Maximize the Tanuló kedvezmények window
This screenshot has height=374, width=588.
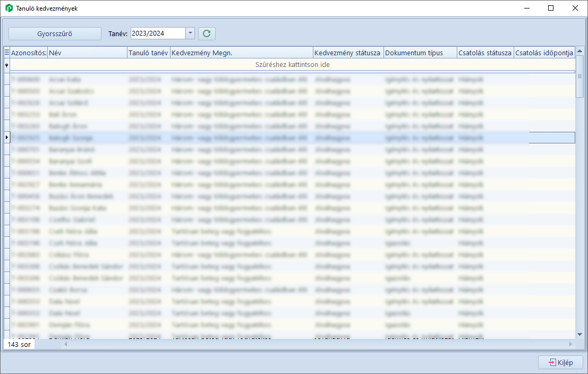[551, 8]
